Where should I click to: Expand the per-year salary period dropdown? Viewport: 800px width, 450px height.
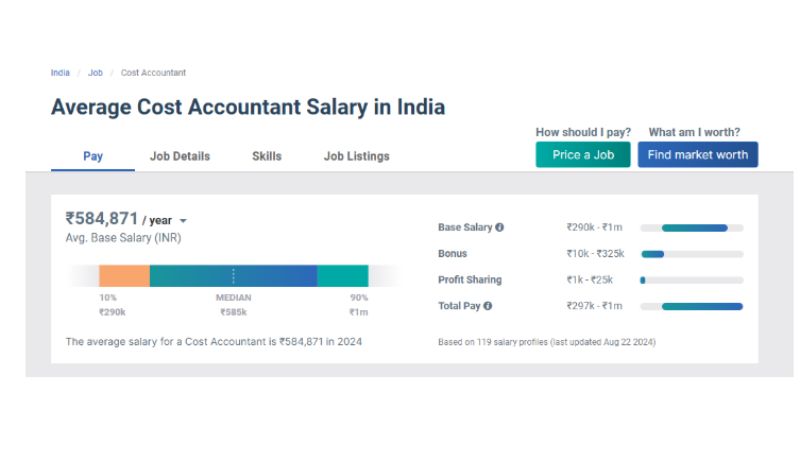point(183,221)
